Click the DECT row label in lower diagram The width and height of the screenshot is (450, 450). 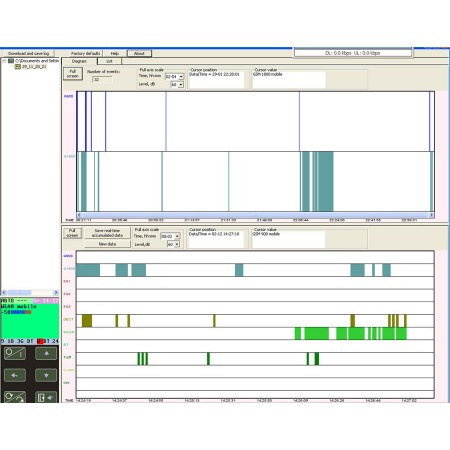(68, 319)
